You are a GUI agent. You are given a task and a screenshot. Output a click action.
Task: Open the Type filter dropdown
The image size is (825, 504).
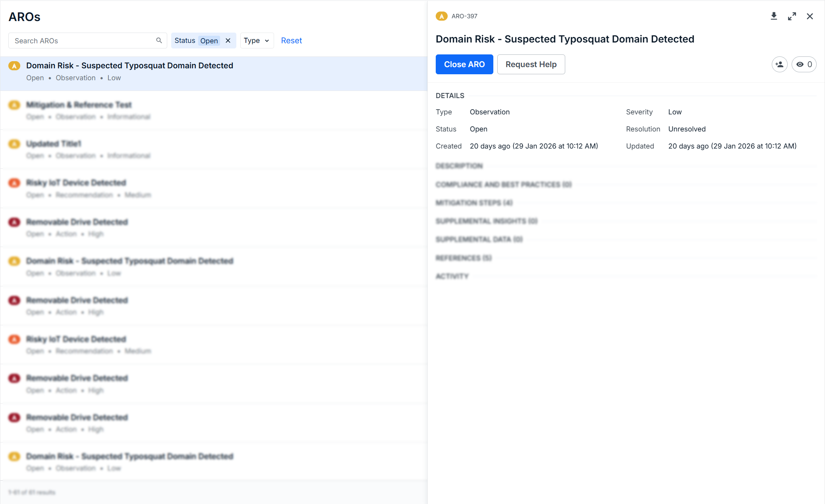tap(257, 41)
